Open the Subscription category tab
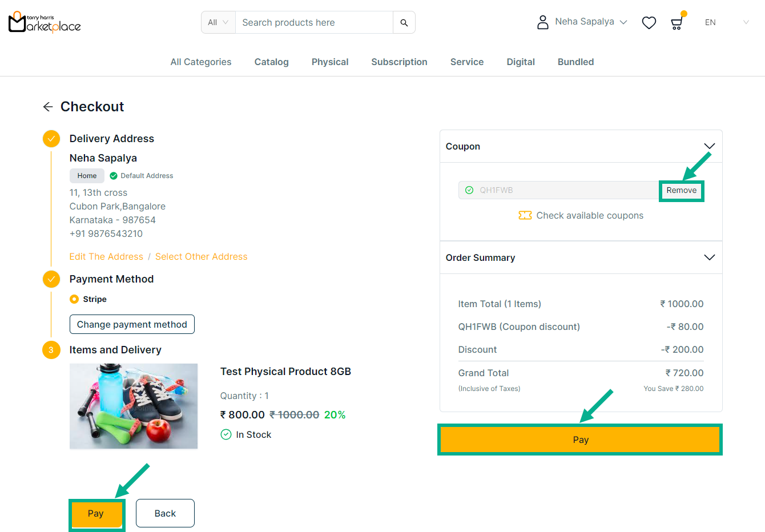Screen dimensions: 765x532 (x=399, y=62)
